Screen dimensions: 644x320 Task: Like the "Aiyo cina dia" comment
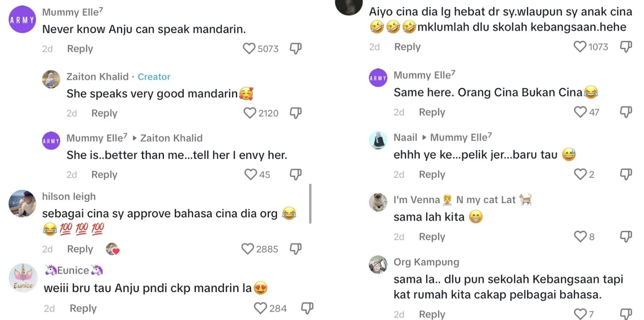coord(580,47)
